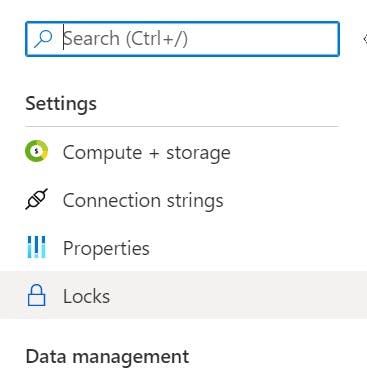Click the 'Search' placeholder text
The image size is (367, 379).
[x=91, y=38]
